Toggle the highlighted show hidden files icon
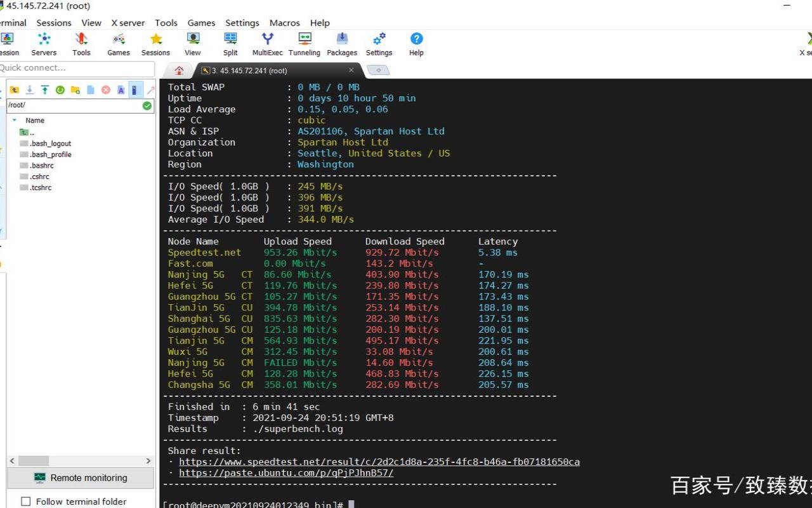This screenshot has width=812, height=508. pyautogui.click(x=135, y=90)
